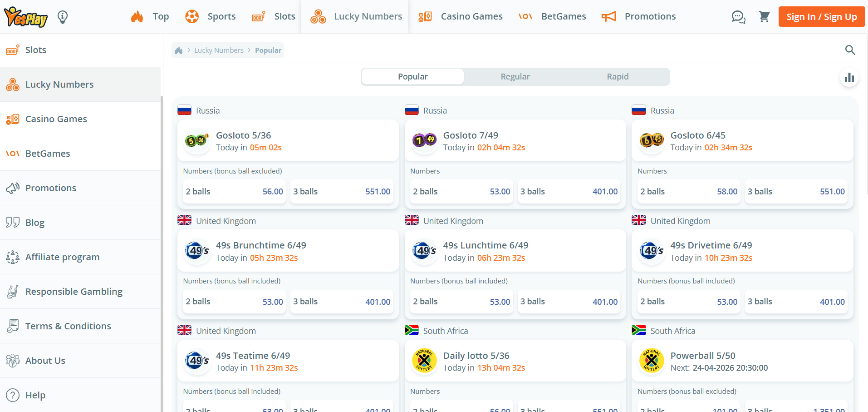The width and height of the screenshot is (868, 412).
Task: Click the search magnifier icon
Action: point(850,50)
